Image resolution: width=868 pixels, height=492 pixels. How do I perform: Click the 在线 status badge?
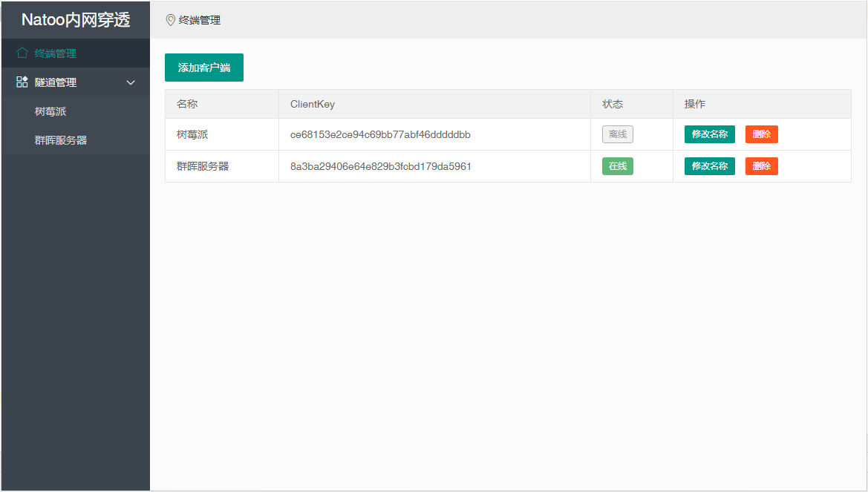(x=618, y=166)
